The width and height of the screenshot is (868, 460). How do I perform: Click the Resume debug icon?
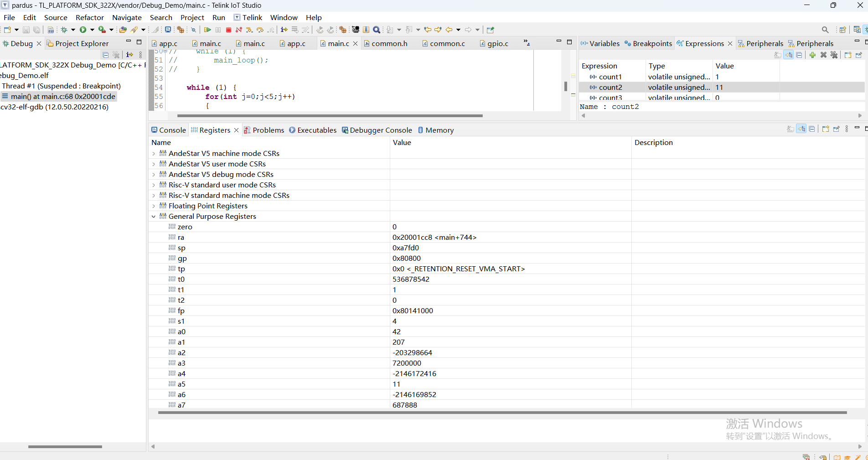(207, 30)
